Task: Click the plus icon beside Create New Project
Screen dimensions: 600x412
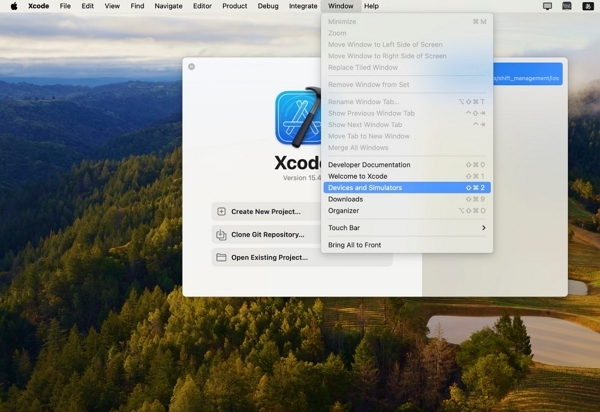Action: [221, 211]
